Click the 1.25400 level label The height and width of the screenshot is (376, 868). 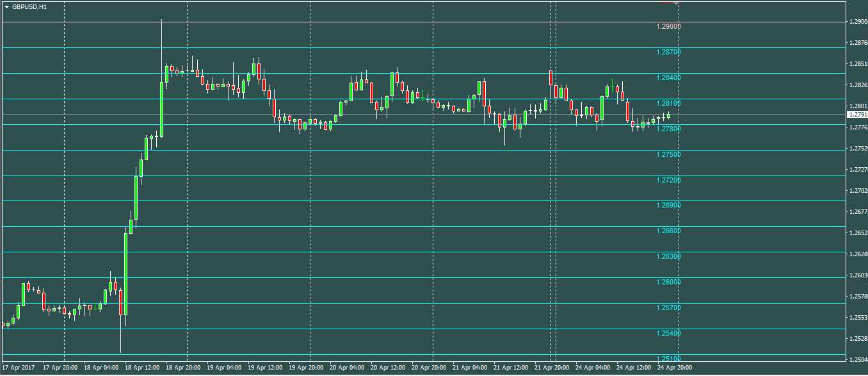click(x=668, y=333)
